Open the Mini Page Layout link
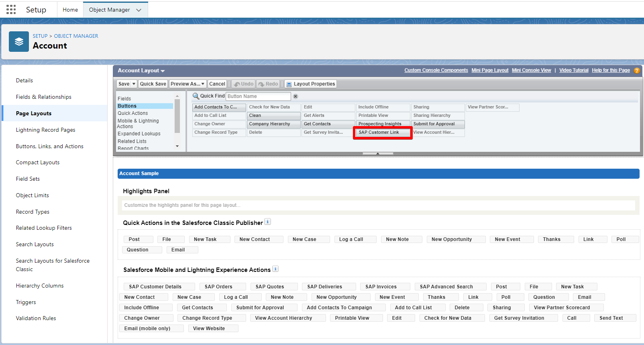This screenshot has height=345, width=644. (x=490, y=70)
